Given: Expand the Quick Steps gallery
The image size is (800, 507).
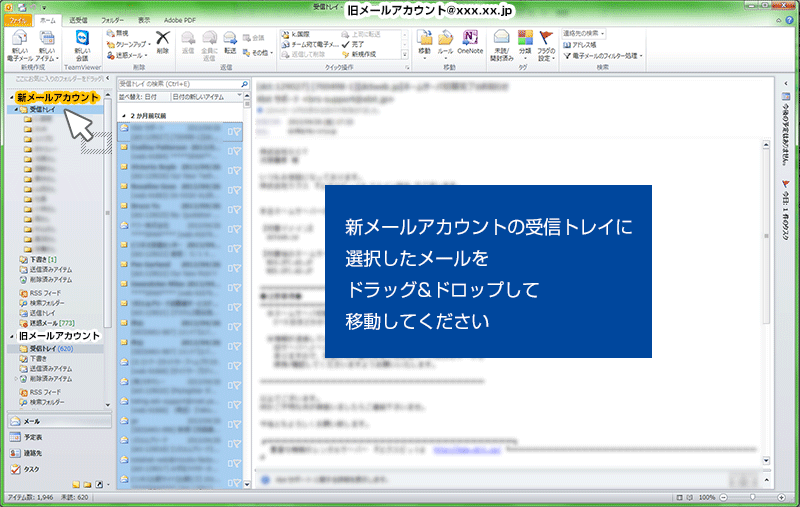Looking at the screenshot, I should pyautogui.click(x=405, y=55).
